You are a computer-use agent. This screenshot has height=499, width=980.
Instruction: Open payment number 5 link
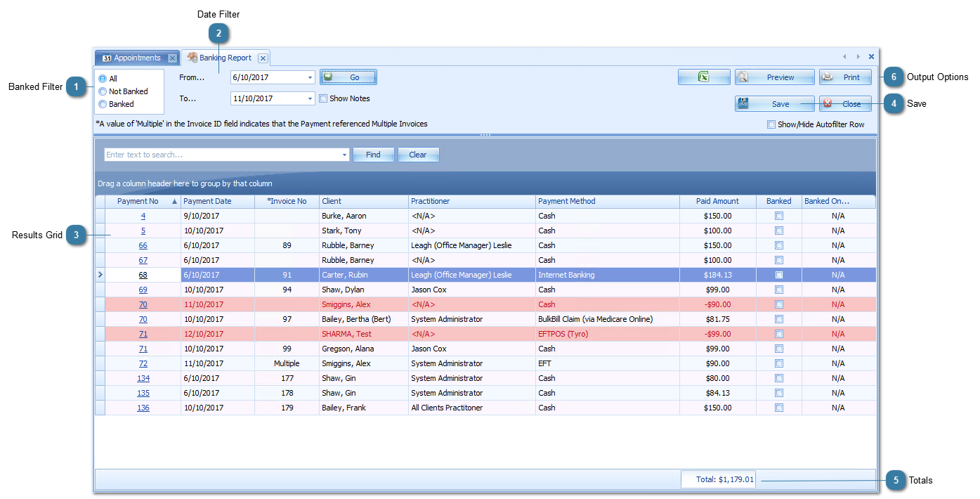tap(143, 231)
